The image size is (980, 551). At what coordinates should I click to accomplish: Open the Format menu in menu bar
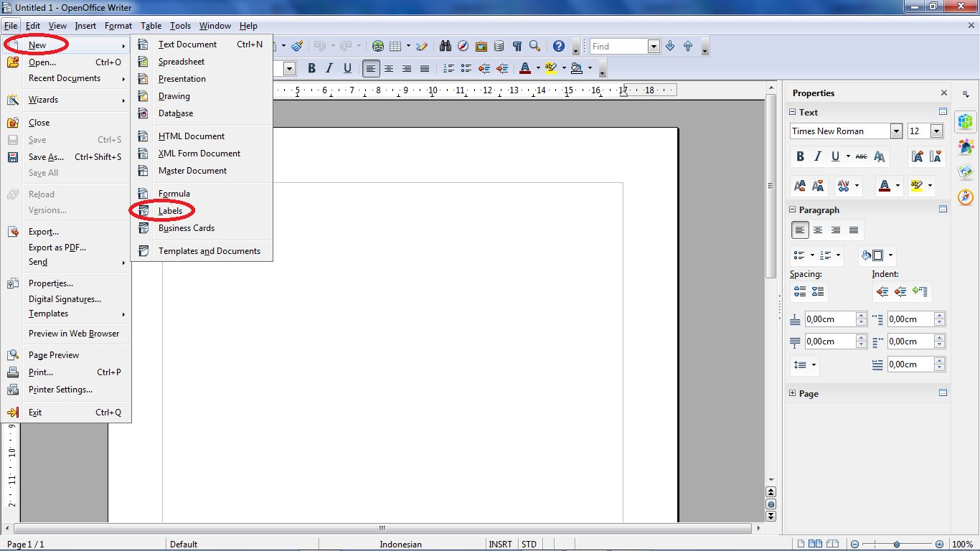pyautogui.click(x=118, y=26)
